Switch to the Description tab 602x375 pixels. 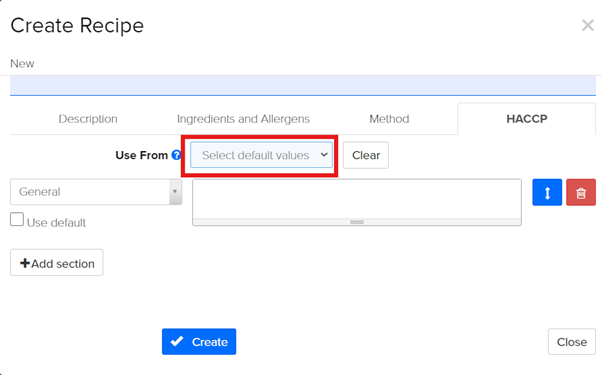pos(88,119)
